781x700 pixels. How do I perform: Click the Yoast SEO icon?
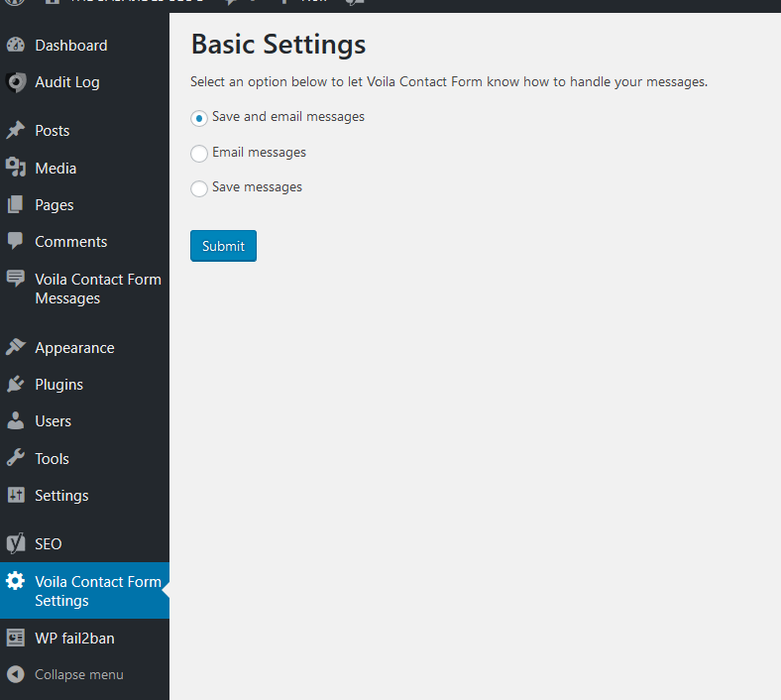(15, 543)
